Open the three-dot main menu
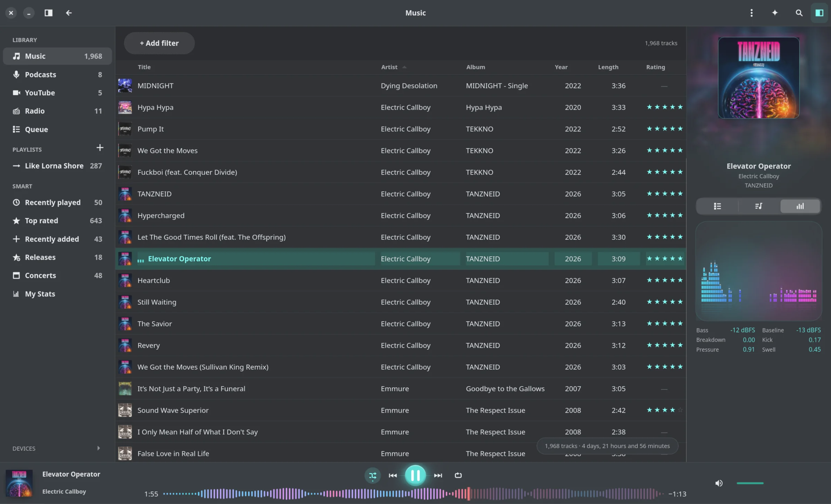Screen dimensions: 831x504 click(751, 13)
